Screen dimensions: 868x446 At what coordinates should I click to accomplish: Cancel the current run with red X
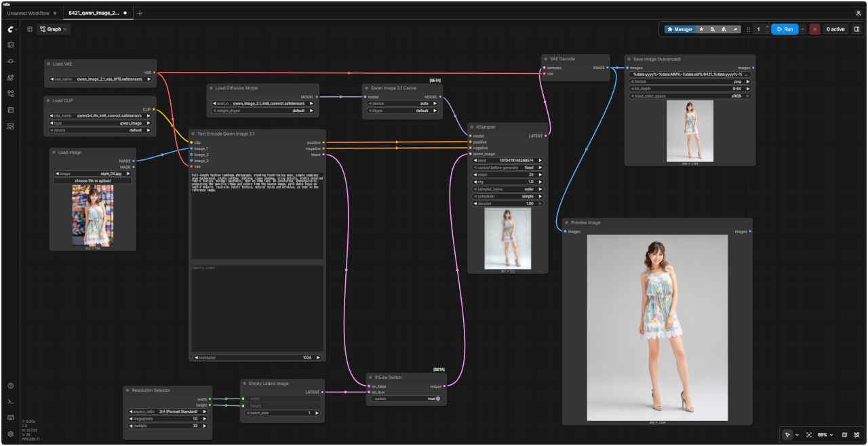click(814, 29)
